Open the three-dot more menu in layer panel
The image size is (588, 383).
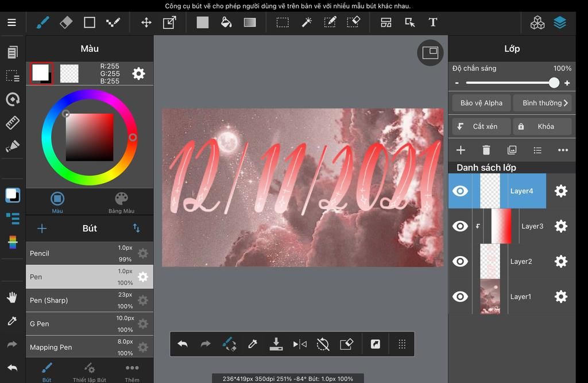pos(563,150)
